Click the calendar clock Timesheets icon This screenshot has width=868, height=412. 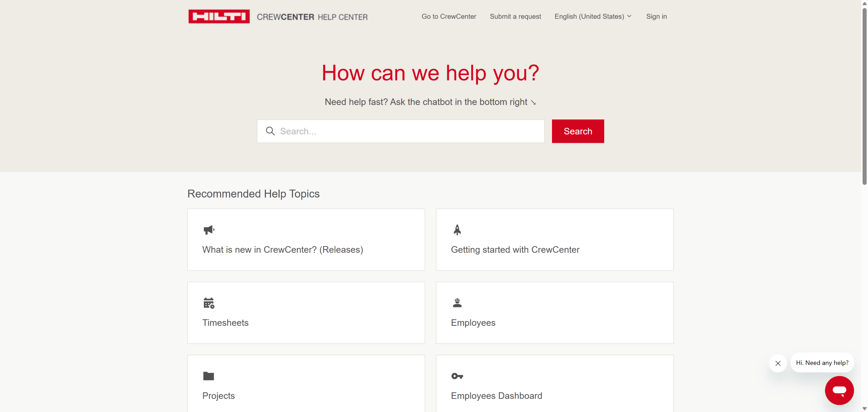(209, 303)
